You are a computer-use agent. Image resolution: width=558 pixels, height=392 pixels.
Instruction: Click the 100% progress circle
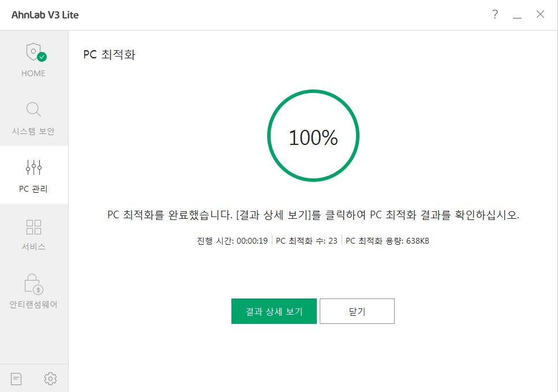[312, 136]
